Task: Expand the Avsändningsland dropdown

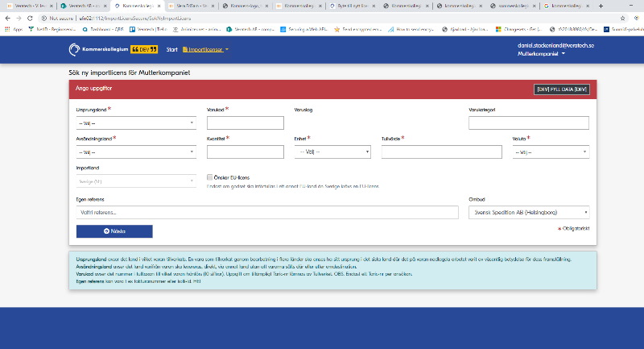Action: (136, 152)
